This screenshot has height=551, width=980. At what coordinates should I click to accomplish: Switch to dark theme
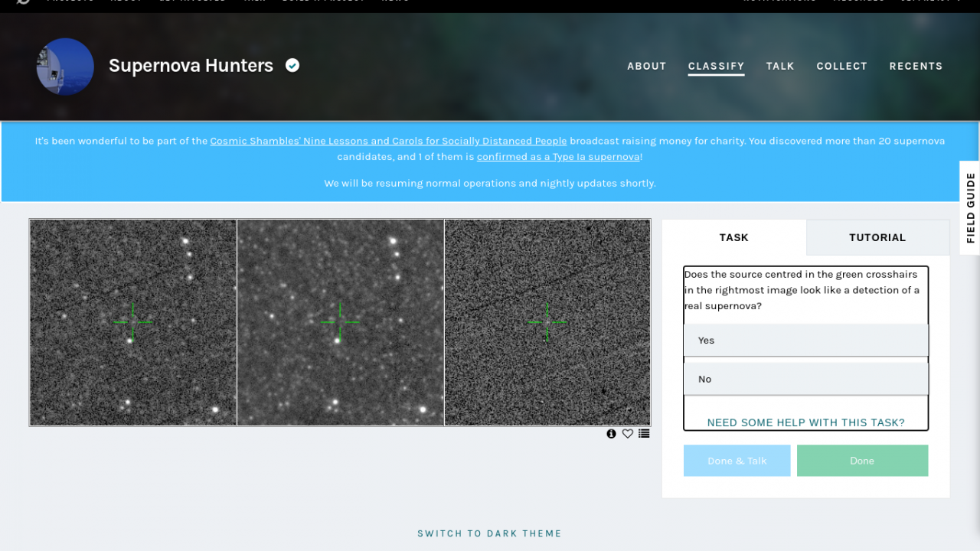490,533
